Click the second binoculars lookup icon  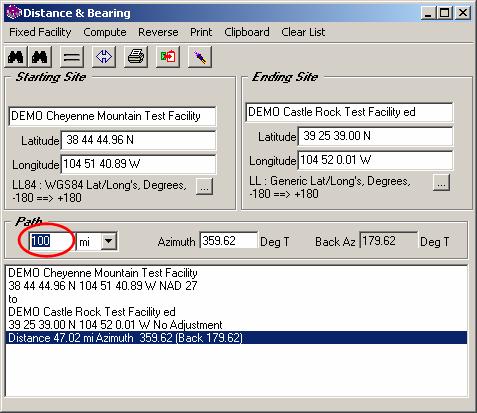coord(40,57)
